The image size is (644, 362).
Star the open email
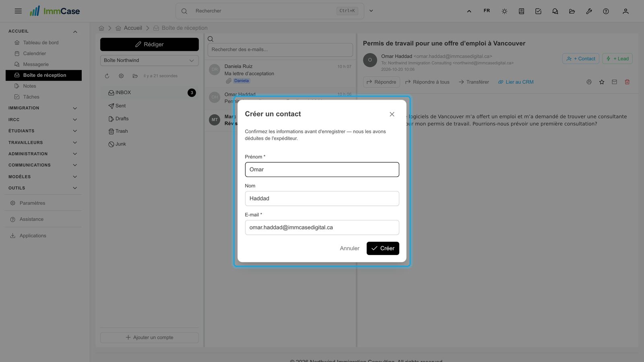(602, 82)
